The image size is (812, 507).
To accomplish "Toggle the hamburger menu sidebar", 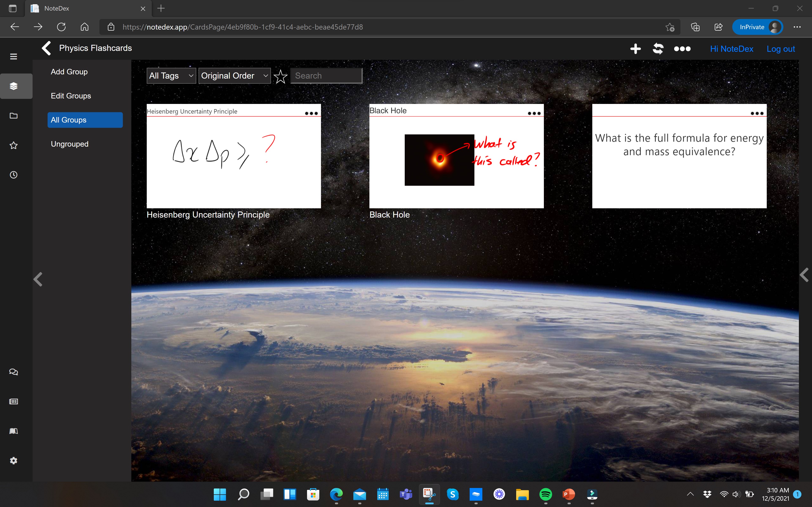I will point(13,56).
